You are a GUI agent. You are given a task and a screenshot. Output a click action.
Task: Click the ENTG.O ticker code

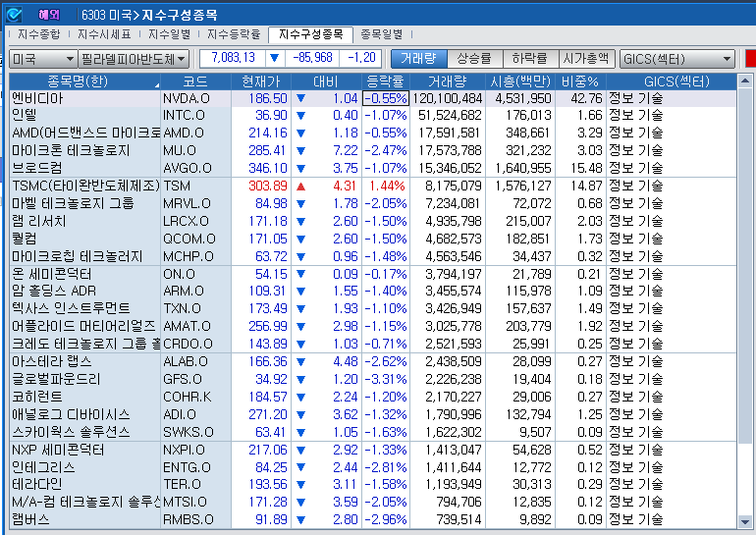[x=187, y=467]
